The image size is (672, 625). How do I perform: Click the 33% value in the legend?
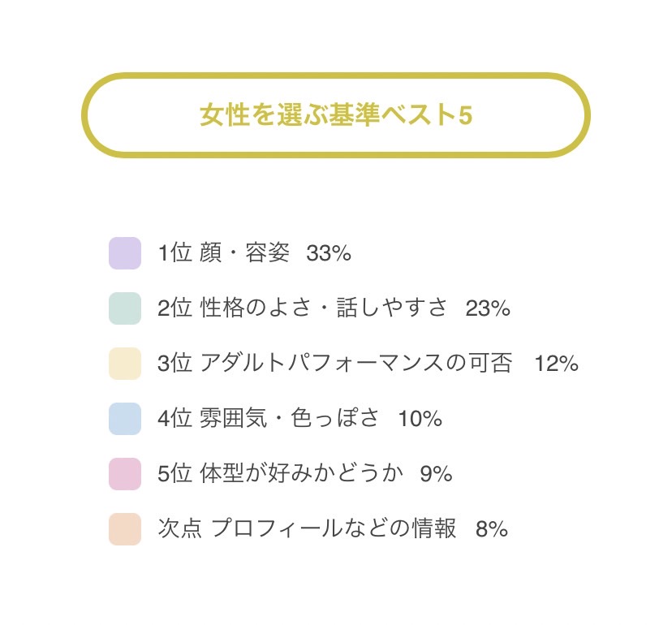click(x=329, y=254)
